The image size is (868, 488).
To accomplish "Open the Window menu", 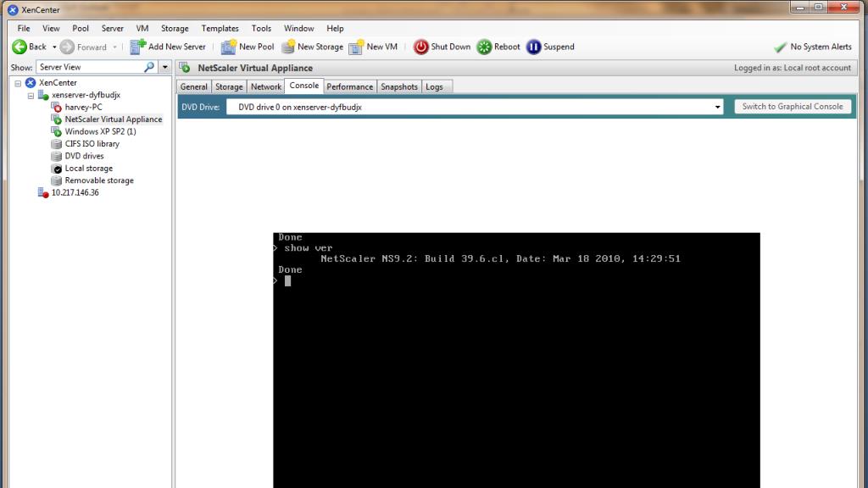I will click(x=299, y=28).
